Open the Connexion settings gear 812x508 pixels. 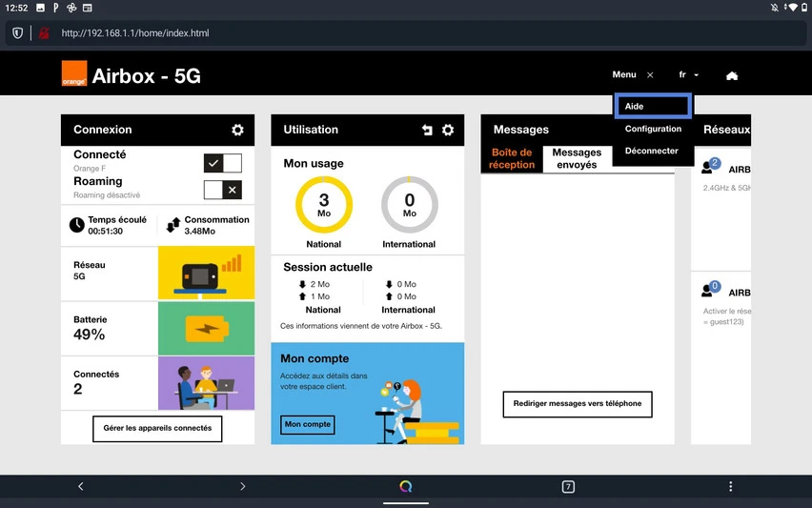click(237, 130)
